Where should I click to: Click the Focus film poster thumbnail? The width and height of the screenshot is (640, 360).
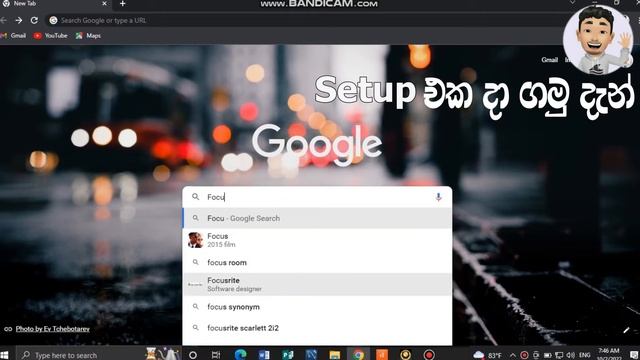point(196,240)
